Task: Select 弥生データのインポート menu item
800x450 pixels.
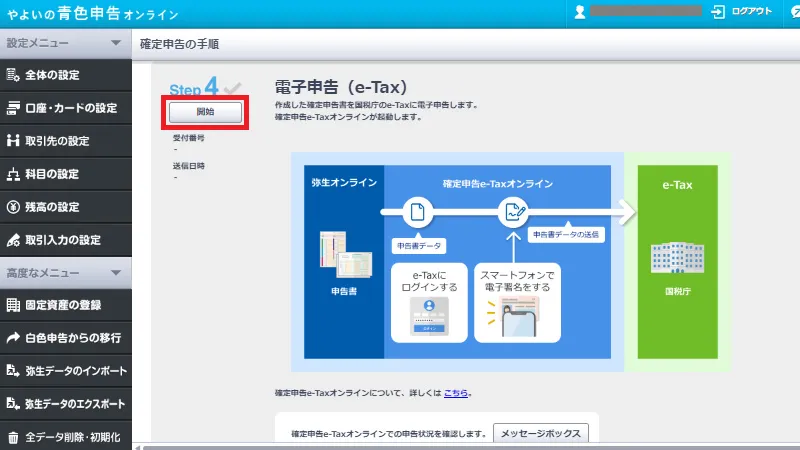Action: click(66, 371)
